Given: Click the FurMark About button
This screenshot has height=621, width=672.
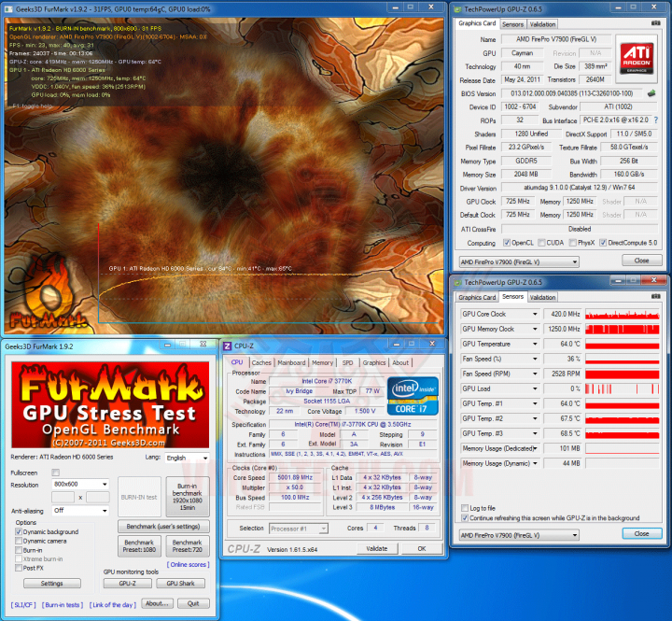Looking at the screenshot, I should [158, 603].
